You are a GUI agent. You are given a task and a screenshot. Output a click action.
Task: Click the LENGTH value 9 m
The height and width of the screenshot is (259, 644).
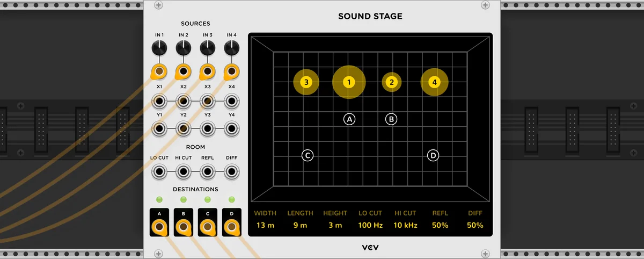300,225
